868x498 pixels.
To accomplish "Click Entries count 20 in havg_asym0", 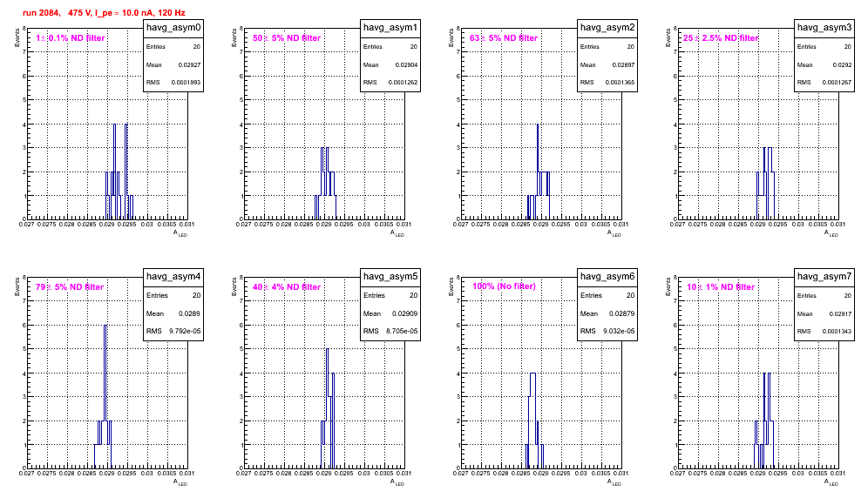I will tap(197, 47).
